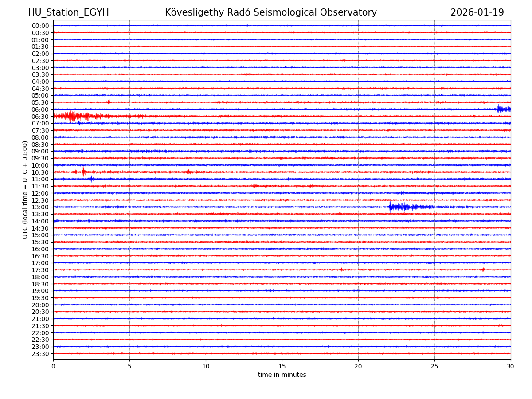Screen dimensions: 532x399
Task: Click the 12:00 row time label
Action: point(40,193)
